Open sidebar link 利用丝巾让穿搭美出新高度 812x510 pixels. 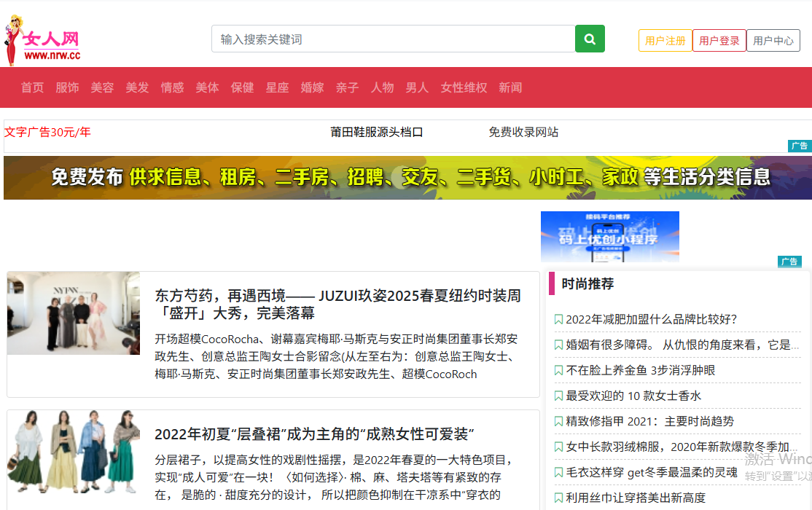636,498
